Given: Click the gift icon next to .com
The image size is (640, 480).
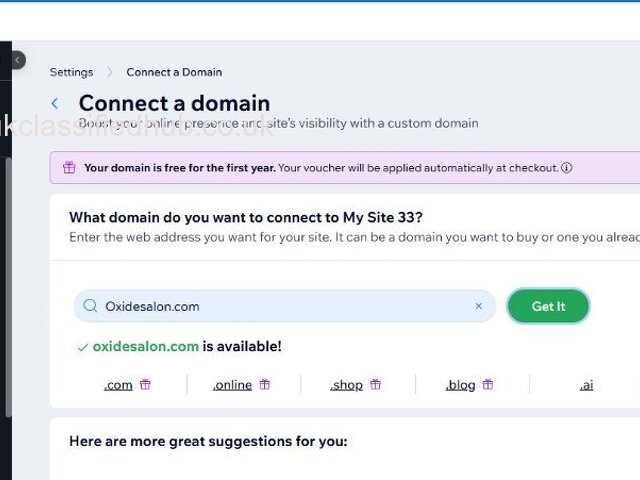Looking at the screenshot, I should click(x=145, y=384).
